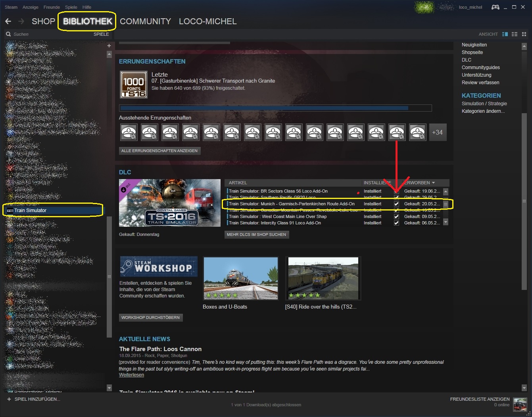Open the Hilfe menu
This screenshot has width=532, height=417.
tap(87, 7)
